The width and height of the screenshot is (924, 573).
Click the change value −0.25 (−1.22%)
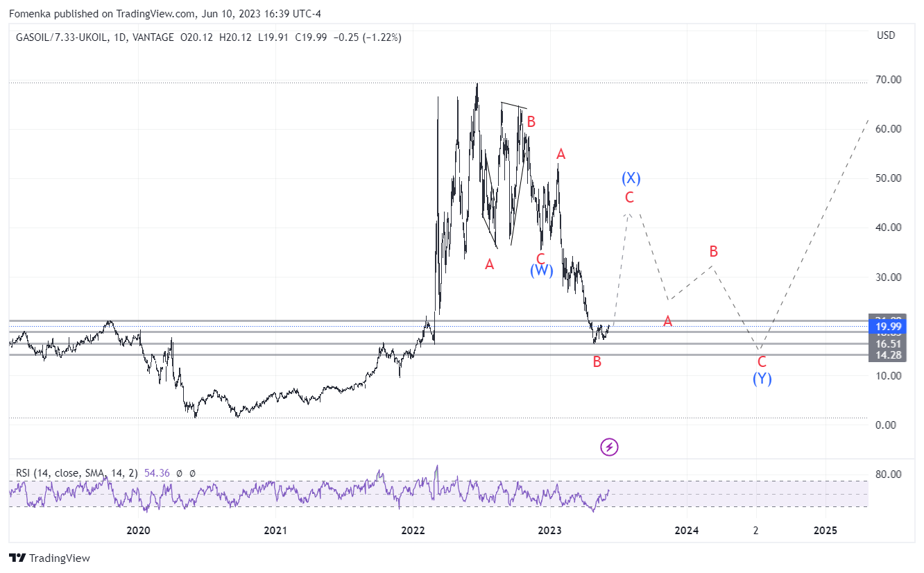coord(368,37)
